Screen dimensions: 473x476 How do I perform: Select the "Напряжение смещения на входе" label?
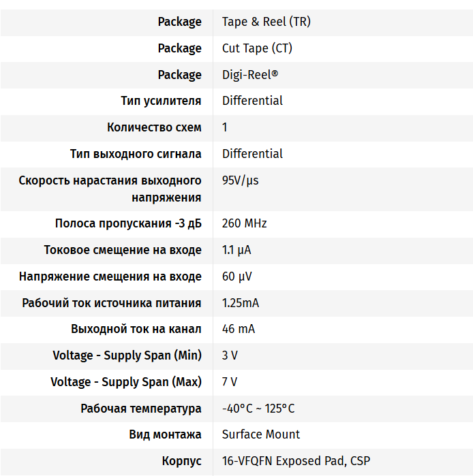(110, 276)
